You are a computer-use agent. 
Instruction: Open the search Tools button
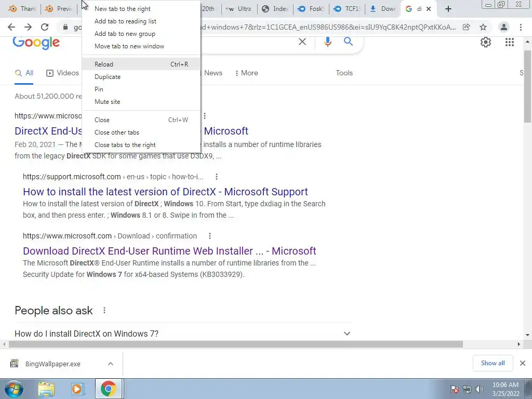[344, 73]
